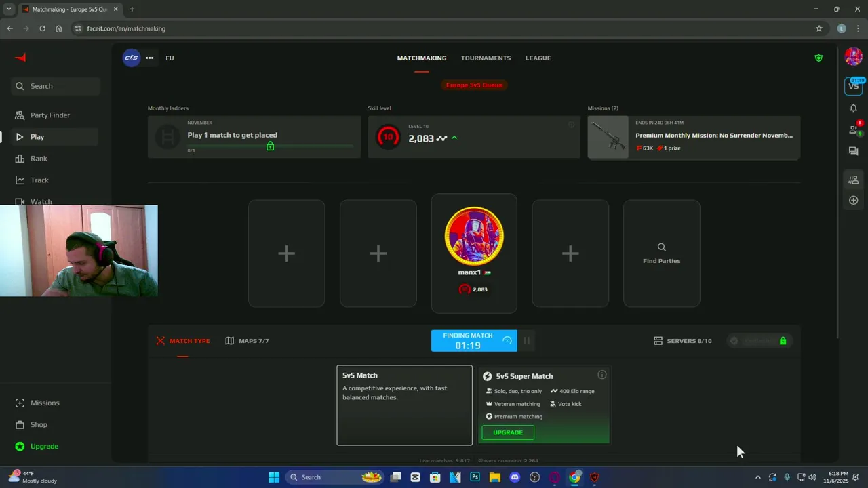Viewport: 868px width, 488px height.
Task: Pause the matchmaking queue
Action: 526,341
